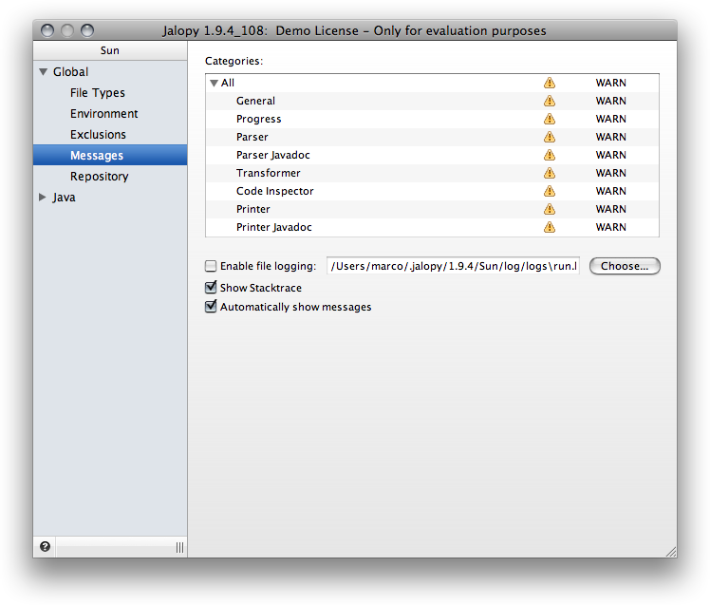Screen dimensions: 710x605
Task: Select the Printer category row
Action: [432, 209]
